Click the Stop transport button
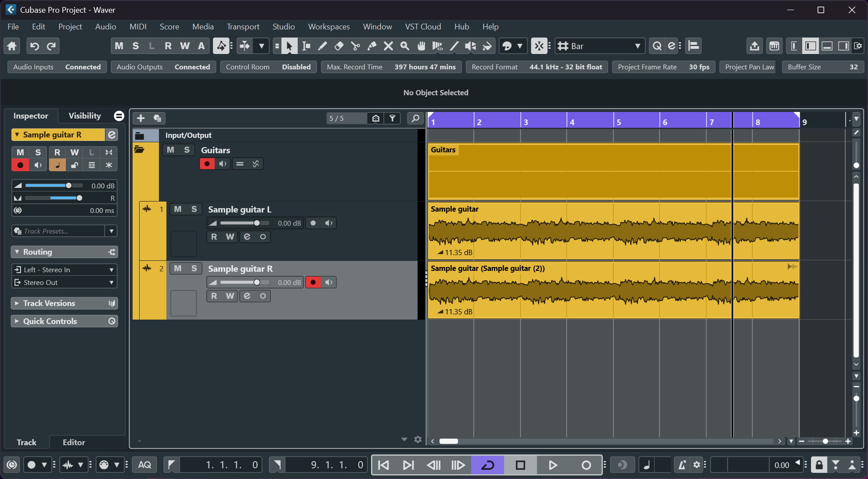 [x=520, y=465]
